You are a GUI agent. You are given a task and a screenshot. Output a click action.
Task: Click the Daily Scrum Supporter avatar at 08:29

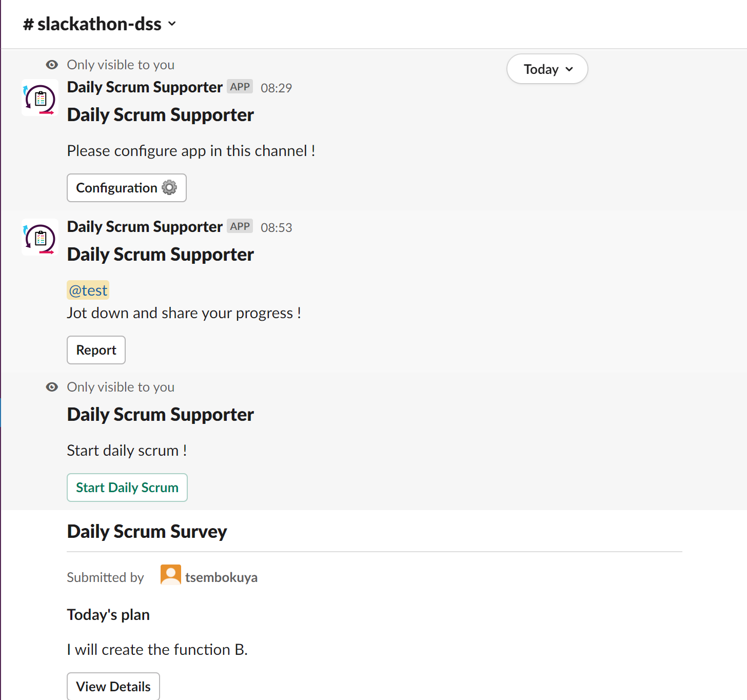40,98
